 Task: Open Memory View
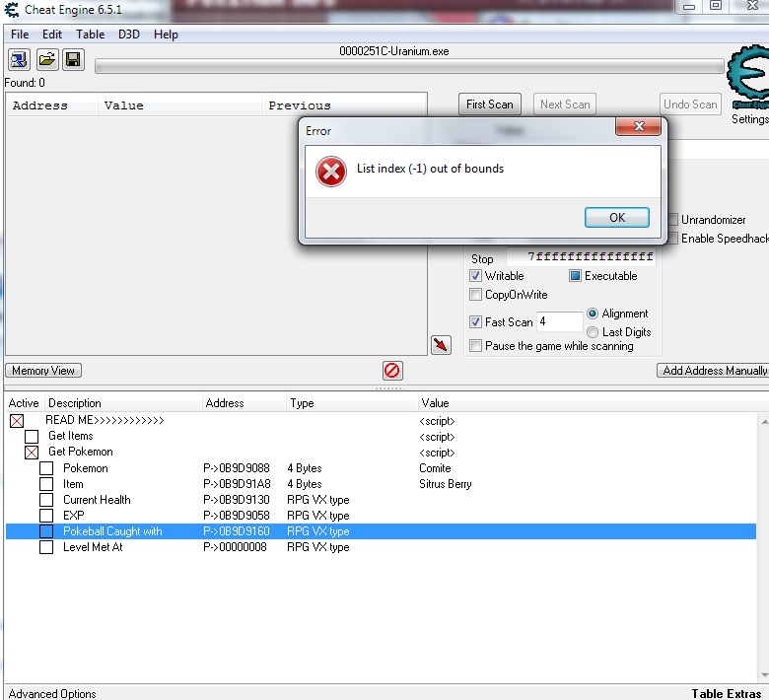click(43, 371)
